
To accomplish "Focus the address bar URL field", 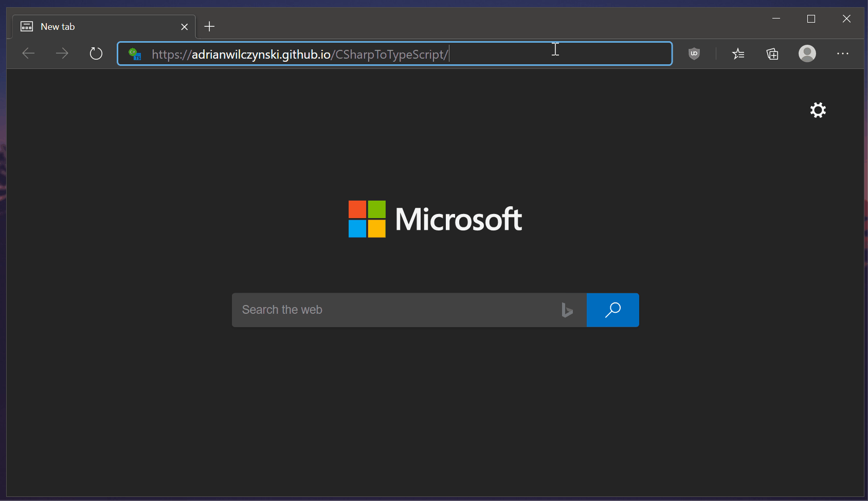I will pyautogui.click(x=395, y=53).
